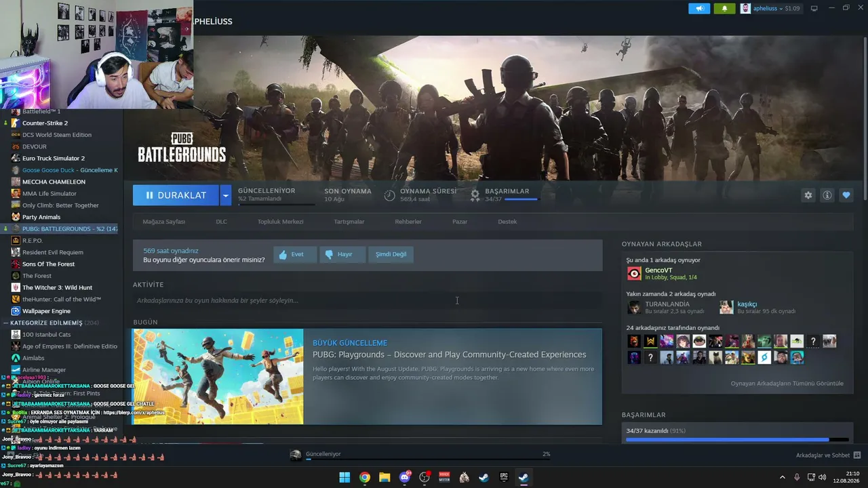Viewport: 868px width, 488px height.
Task: Select Only Climb: Better Together
Action: 60,205
